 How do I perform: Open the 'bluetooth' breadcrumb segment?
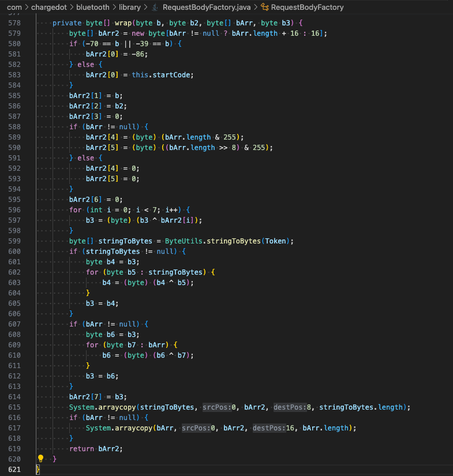92,8
